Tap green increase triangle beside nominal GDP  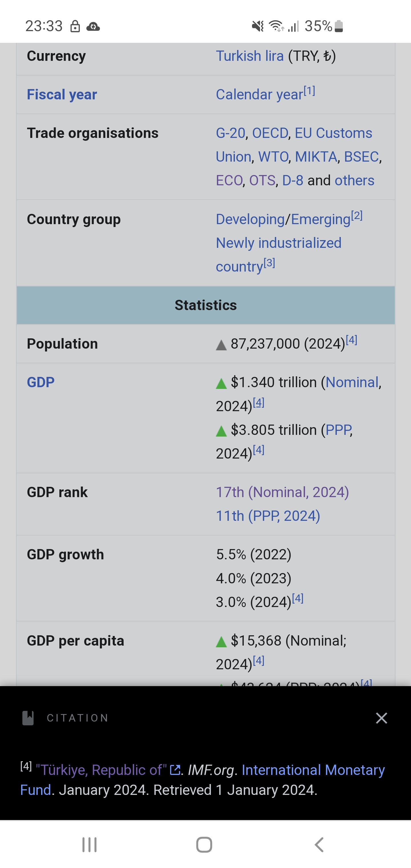click(x=221, y=383)
